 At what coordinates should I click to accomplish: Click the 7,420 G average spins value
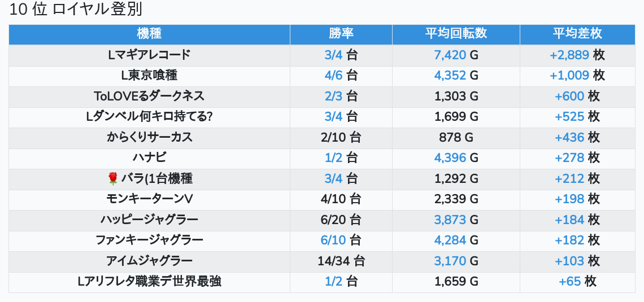456,55
